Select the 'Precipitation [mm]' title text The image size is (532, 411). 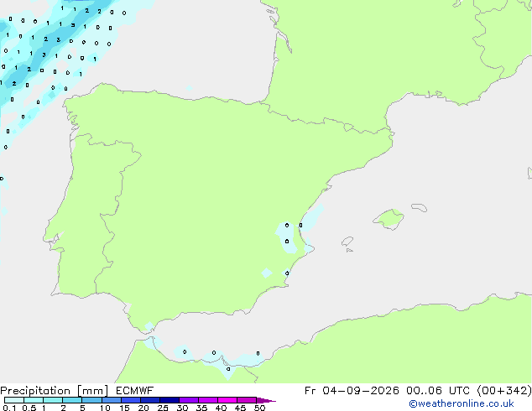[x=55, y=391]
